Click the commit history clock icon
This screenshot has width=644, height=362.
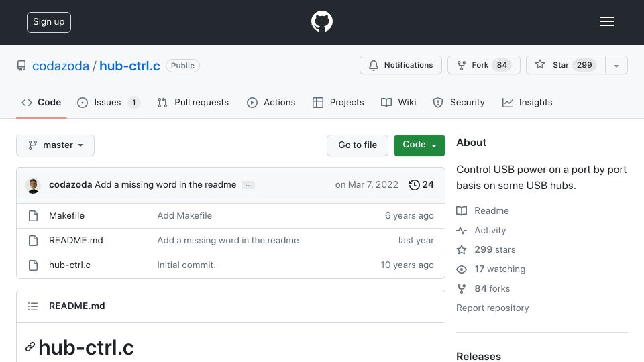(415, 185)
